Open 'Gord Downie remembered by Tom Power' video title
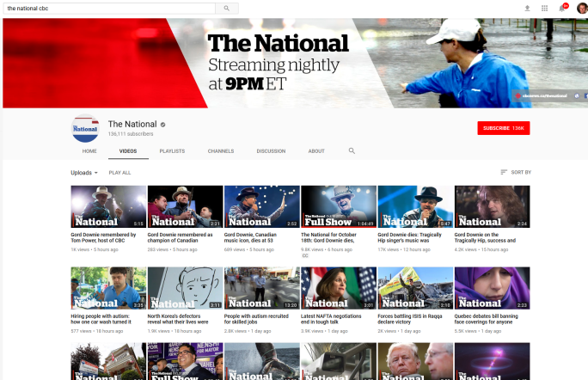The image size is (588, 380). tap(103, 237)
